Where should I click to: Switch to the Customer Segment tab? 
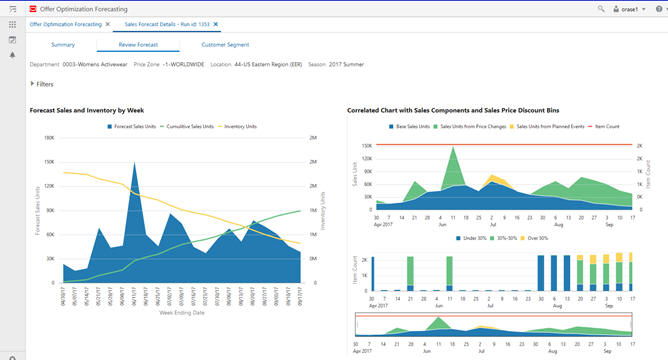pyautogui.click(x=225, y=45)
